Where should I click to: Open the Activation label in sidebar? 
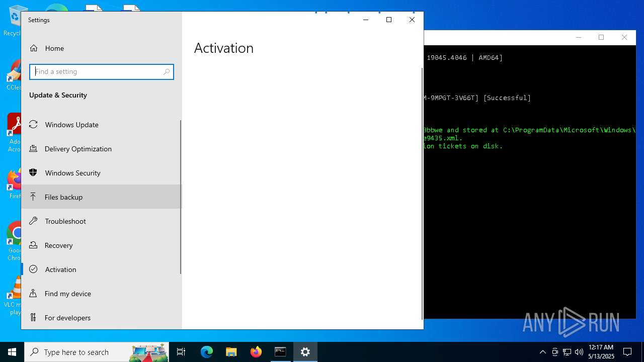point(60,269)
